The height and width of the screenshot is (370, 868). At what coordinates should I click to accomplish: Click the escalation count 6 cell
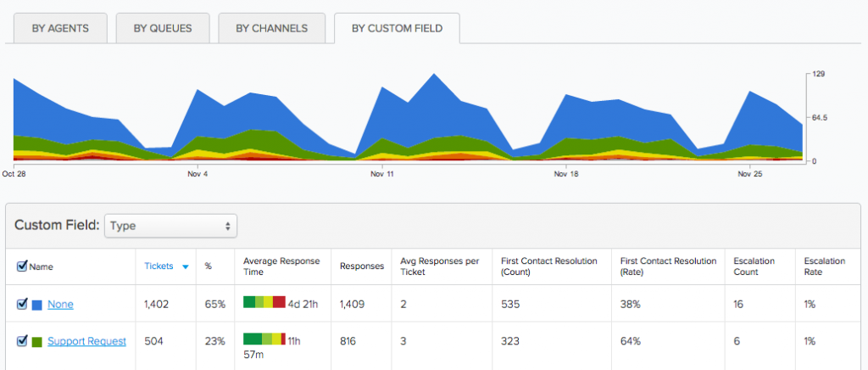click(x=737, y=341)
